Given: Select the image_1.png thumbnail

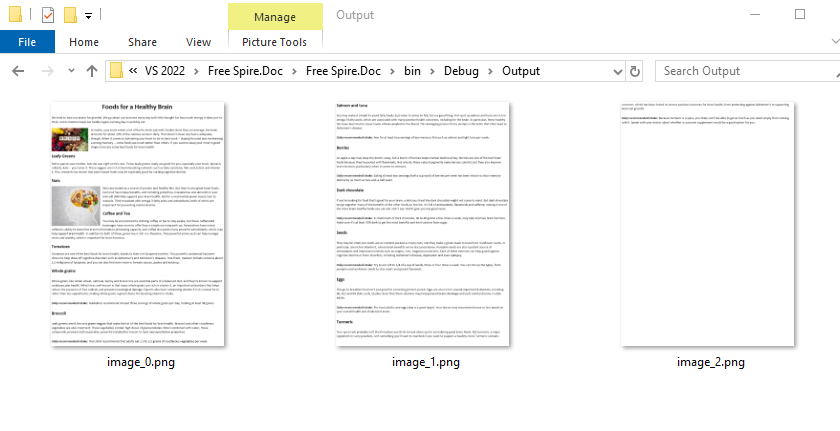Looking at the screenshot, I should click(x=423, y=224).
